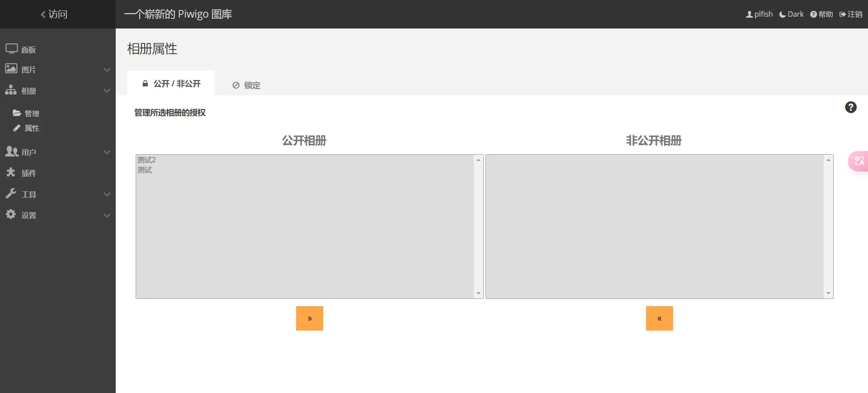
Task: Select album 测试 in public list
Action: tap(305, 170)
